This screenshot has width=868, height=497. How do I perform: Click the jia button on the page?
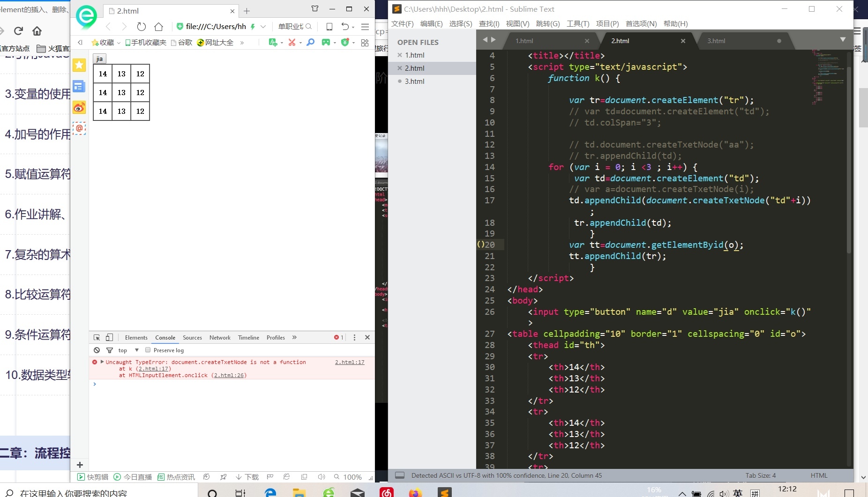click(99, 59)
